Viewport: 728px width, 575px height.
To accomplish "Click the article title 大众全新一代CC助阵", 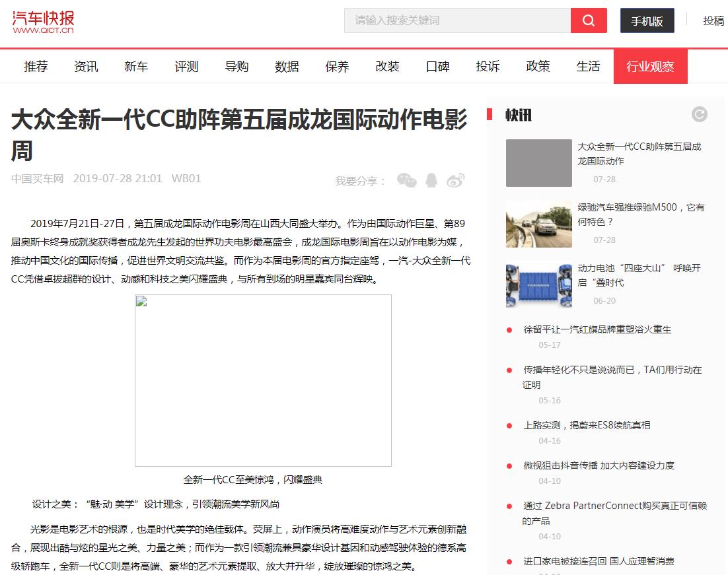I will [239, 135].
